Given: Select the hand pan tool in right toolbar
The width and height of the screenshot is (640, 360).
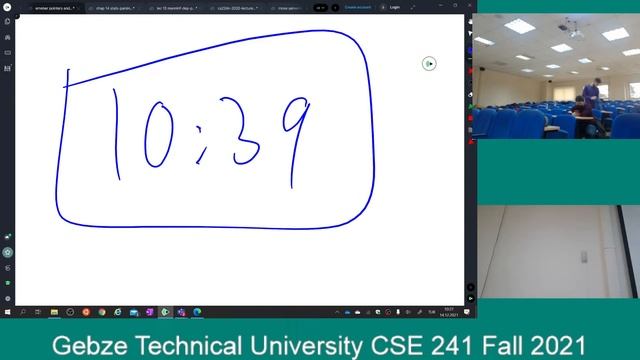Looking at the screenshot, I should (470, 22).
